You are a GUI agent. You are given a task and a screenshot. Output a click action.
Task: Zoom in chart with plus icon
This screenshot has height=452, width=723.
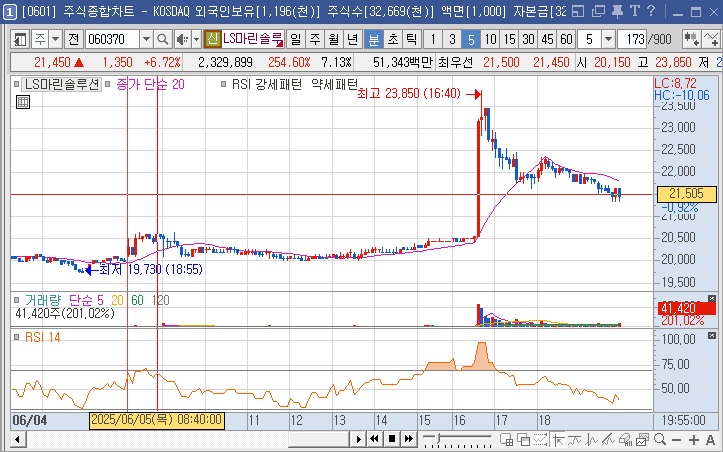(x=693, y=439)
